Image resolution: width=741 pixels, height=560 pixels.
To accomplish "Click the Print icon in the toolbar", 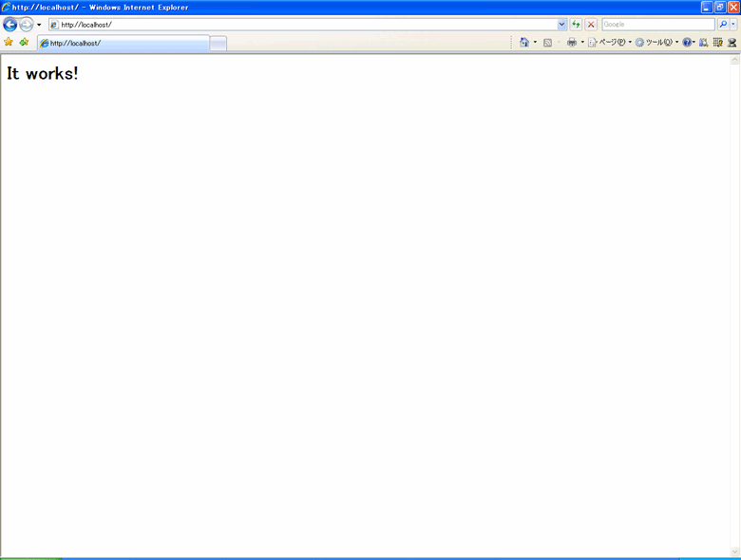I will (572, 43).
